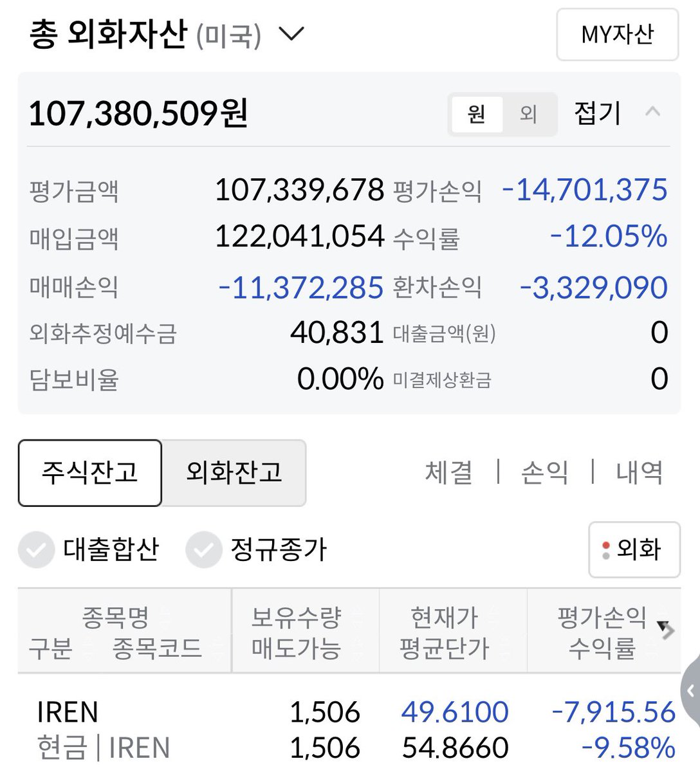Sort by 평균단가 column header
The height and width of the screenshot is (772, 700).
click(445, 648)
